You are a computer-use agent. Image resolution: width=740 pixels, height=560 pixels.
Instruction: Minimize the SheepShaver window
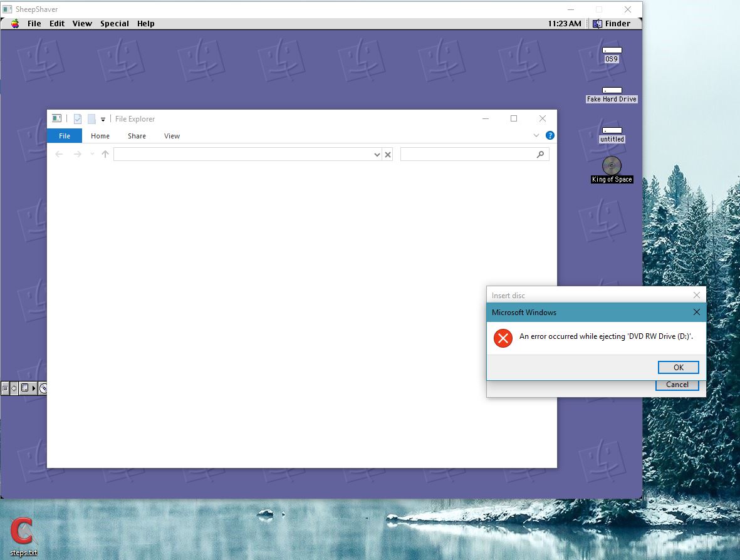(x=571, y=9)
